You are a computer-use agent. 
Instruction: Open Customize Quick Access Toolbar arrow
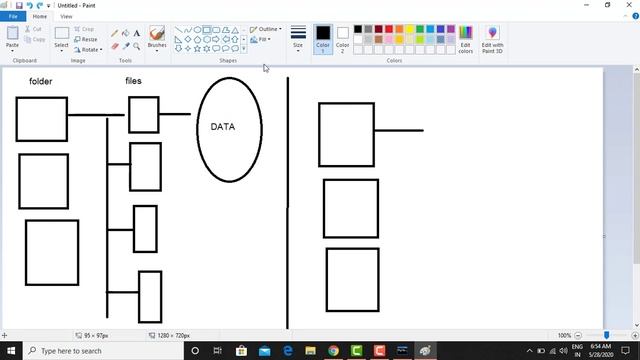pyautogui.click(x=49, y=6)
